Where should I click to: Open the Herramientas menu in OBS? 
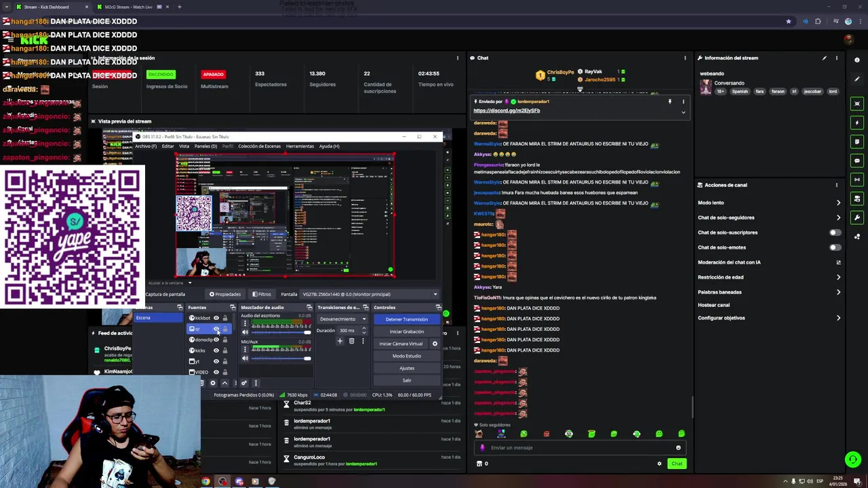point(300,146)
